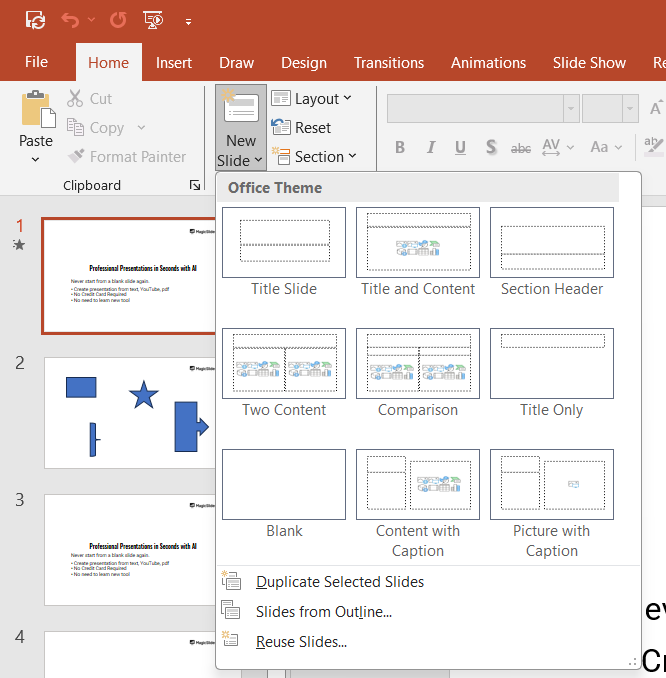The width and height of the screenshot is (666, 678).
Task: Click the Cut scissors button
Action: point(90,99)
